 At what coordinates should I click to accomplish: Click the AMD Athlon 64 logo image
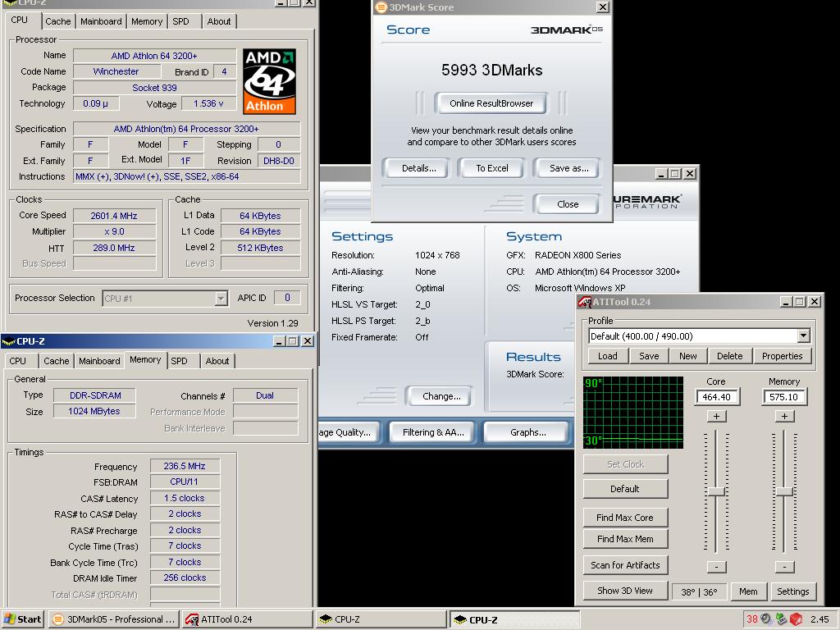(x=269, y=81)
